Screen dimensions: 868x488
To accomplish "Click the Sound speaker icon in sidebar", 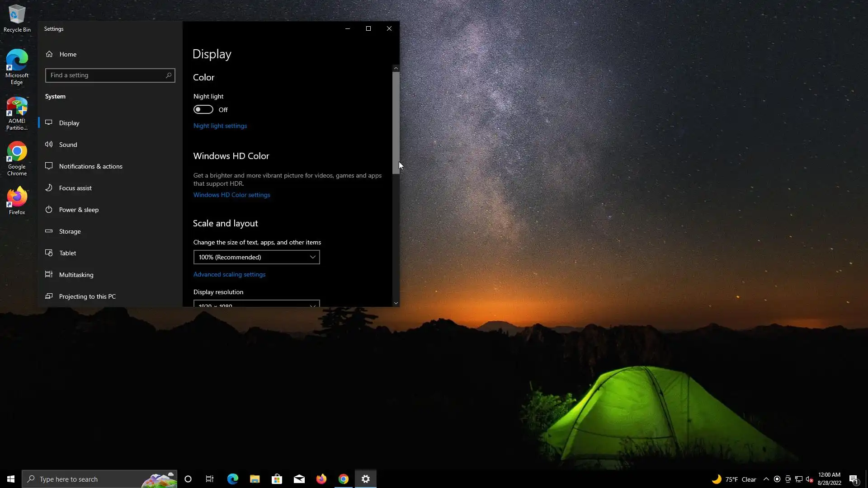I will click(49, 145).
